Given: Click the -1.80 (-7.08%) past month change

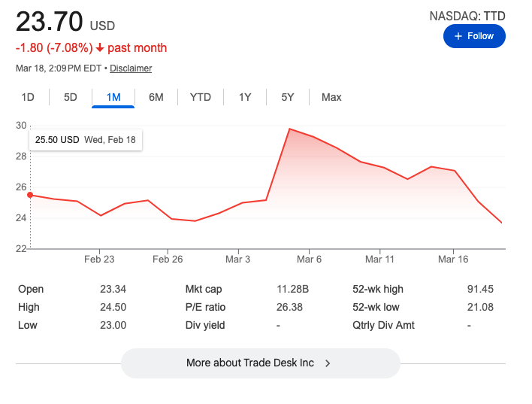Looking at the screenshot, I should click(91, 48).
